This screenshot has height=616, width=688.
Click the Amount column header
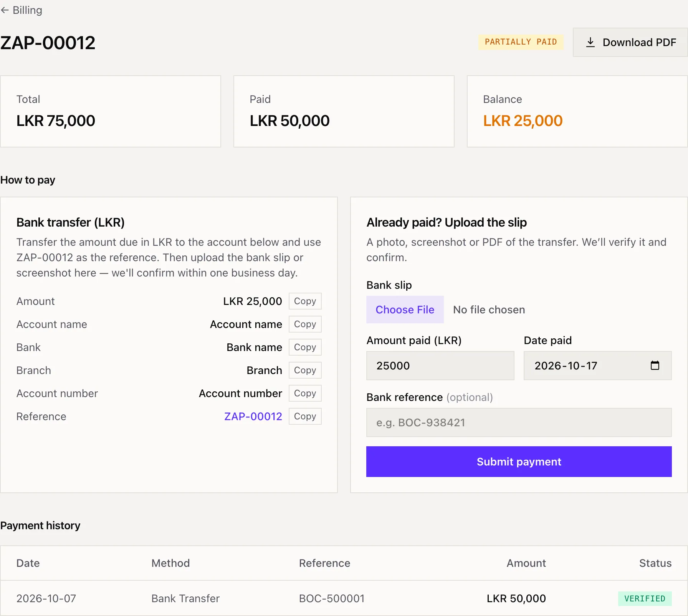pos(526,563)
